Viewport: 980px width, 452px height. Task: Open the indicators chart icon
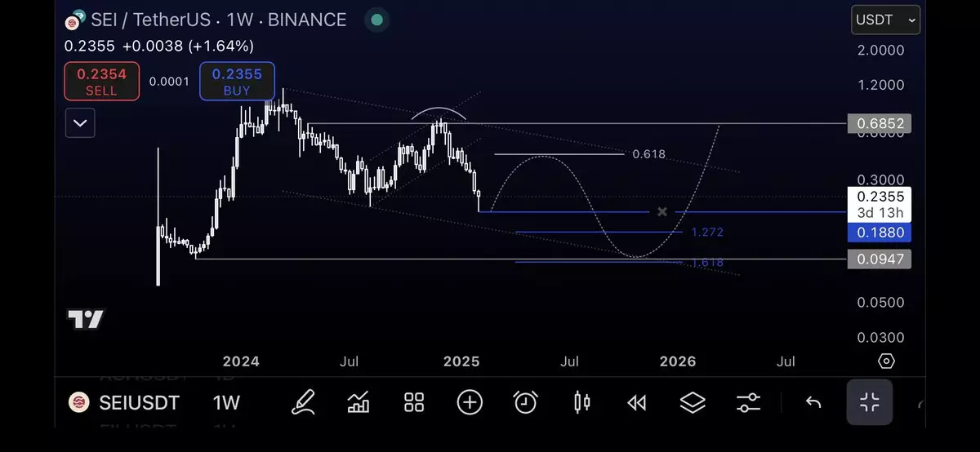pyautogui.click(x=359, y=401)
